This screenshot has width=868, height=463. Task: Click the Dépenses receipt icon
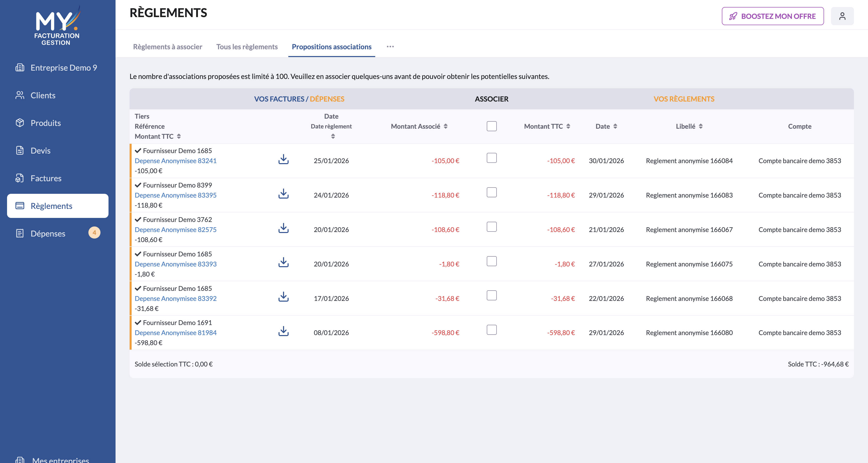[20, 233]
